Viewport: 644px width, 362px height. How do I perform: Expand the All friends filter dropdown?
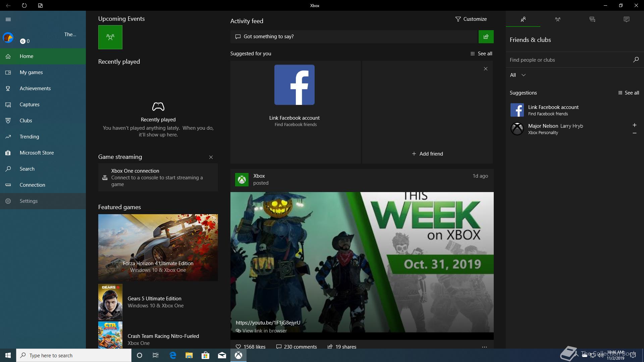point(518,75)
